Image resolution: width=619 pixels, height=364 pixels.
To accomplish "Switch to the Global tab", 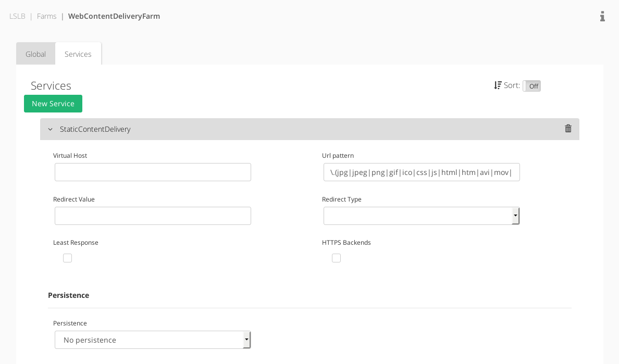I will [x=35, y=54].
